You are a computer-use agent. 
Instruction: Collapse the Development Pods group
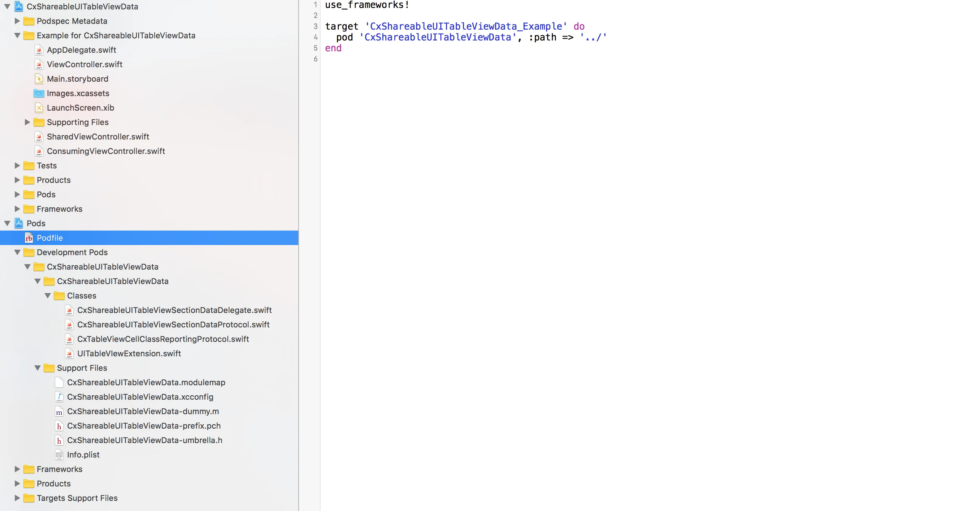(17, 253)
